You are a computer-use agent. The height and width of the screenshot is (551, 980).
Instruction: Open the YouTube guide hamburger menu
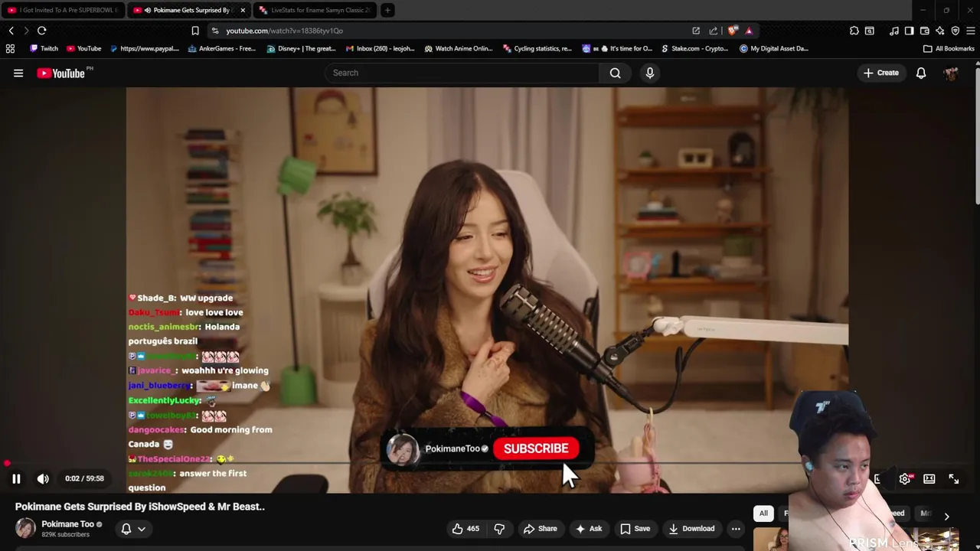[x=18, y=73]
